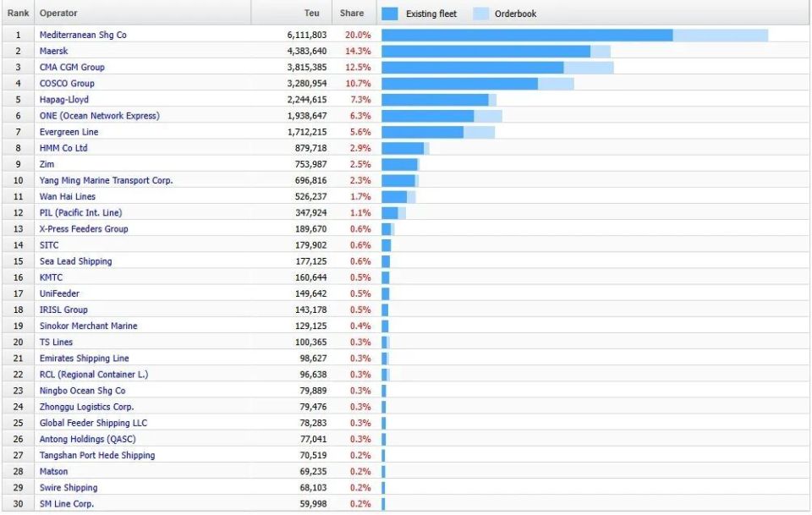This screenshot has height=515, width=812.
Task: Click the share value 14.3%
Action: (x=359, y=51)
